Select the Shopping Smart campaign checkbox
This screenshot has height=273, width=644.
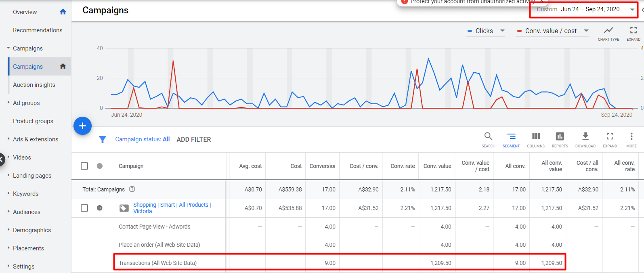tap(84, 208)
